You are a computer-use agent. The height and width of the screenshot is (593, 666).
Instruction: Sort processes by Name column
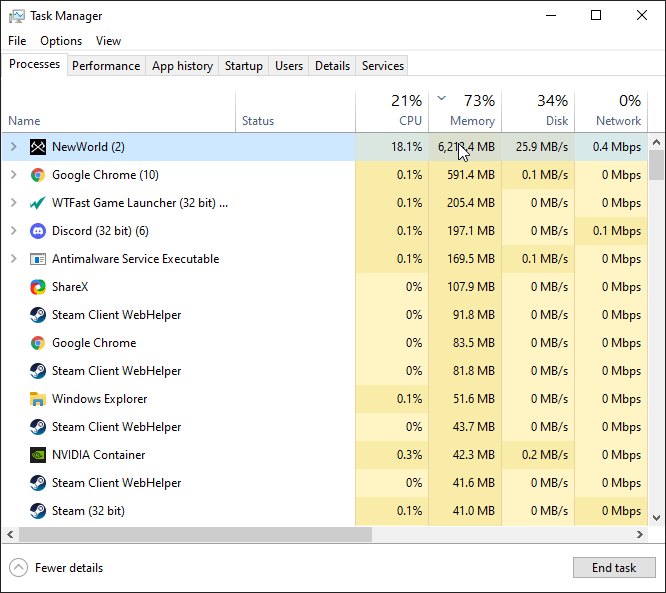(x=119, y=112)
